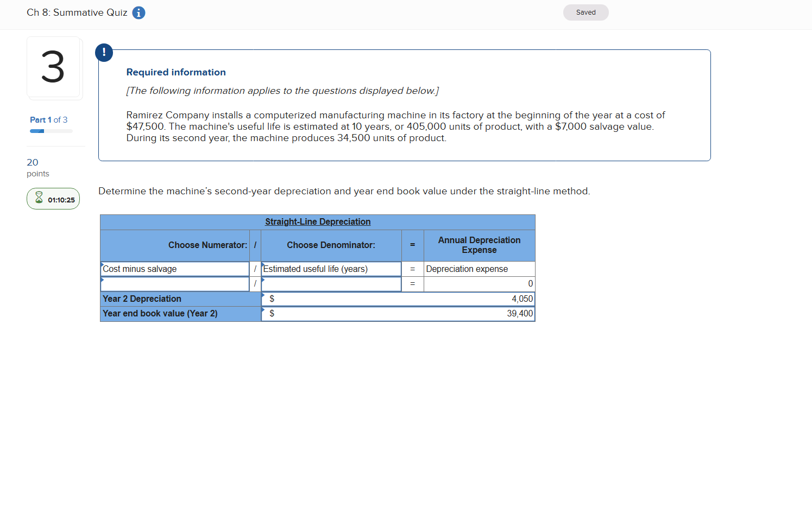
Task: Open the Estimated useful life denominator dropdown
Action: tap(331, 269)
